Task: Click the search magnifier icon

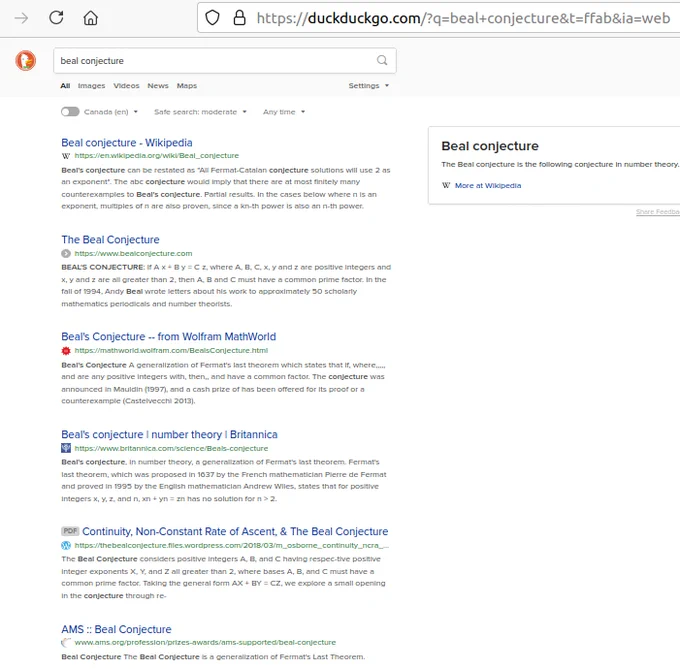Action: (382, 60)
